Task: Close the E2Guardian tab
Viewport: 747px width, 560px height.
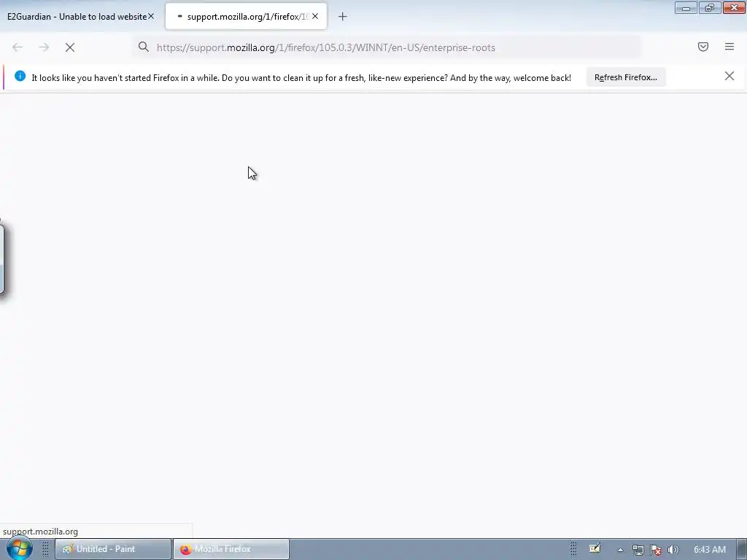Action: pyautogui.click(x=151, y=16)
